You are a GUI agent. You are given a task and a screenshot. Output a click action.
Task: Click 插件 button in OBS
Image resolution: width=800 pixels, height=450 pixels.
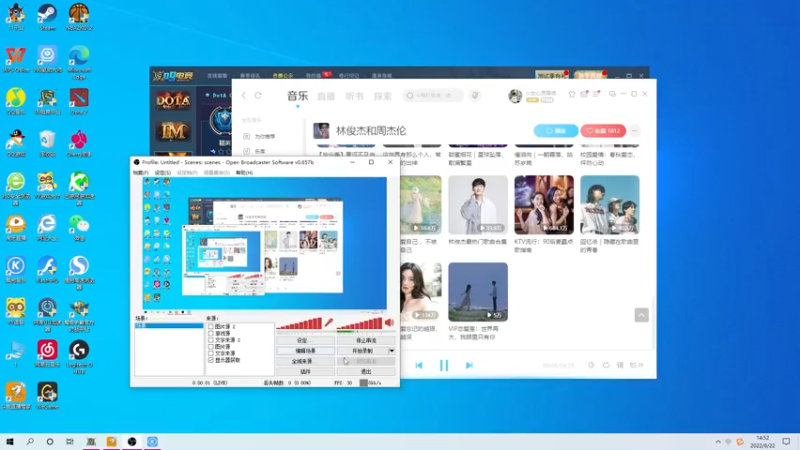coord(306,372)
